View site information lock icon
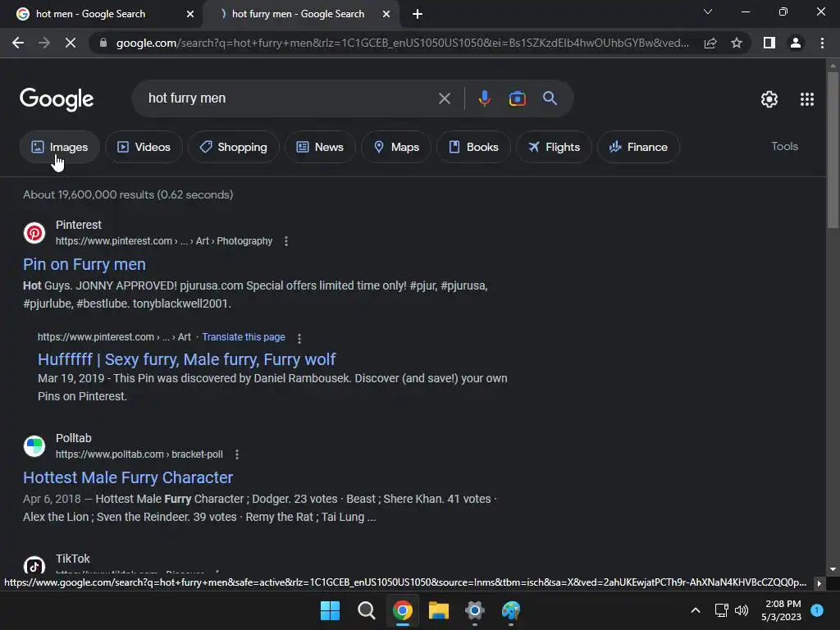 pyautogui.click(x=103, y=43)
